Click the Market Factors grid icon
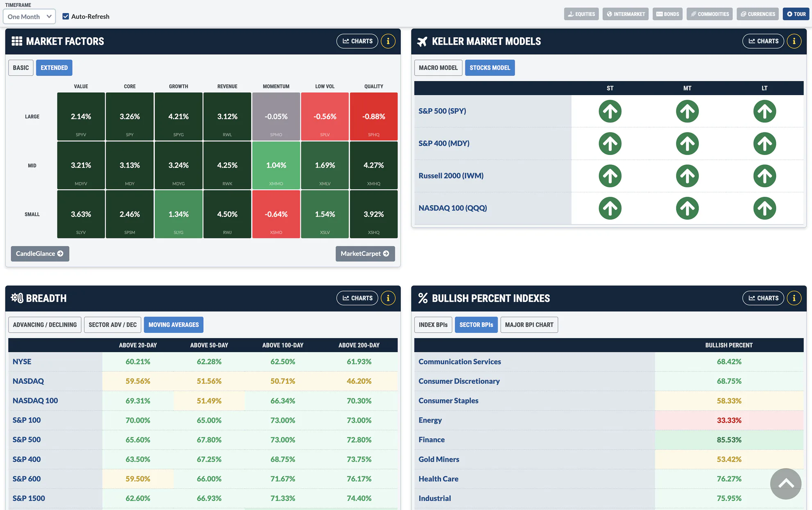The image size is (812, 510). [17, 41]
